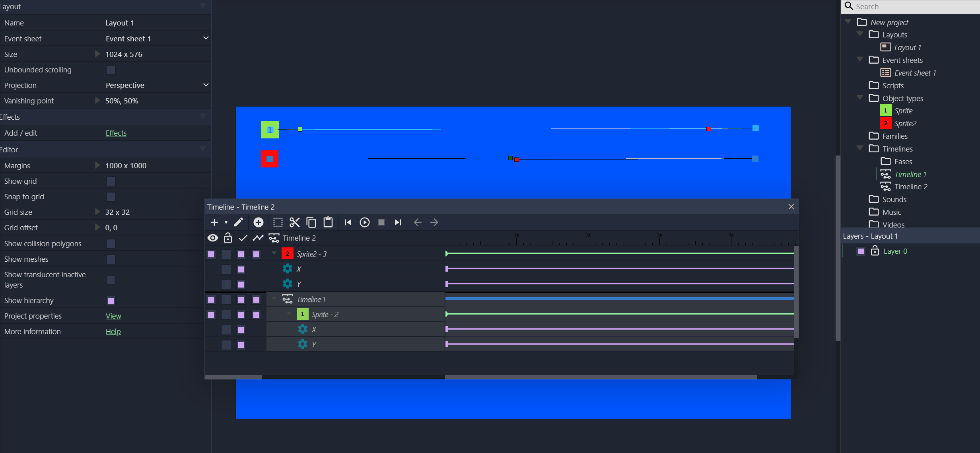Expand the Margins property
Viewport: 980px width, 453px height.
click(x=97, y=165)
